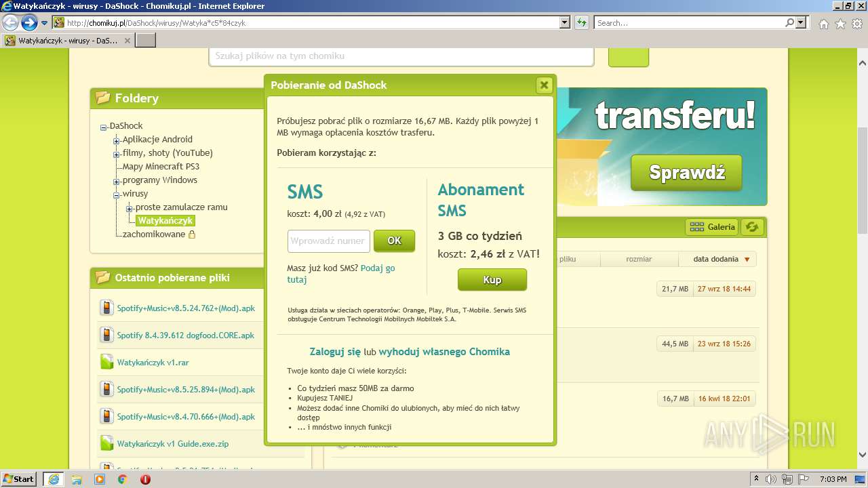
Task: Select the Watykańczyk folder
Action: 165,220
